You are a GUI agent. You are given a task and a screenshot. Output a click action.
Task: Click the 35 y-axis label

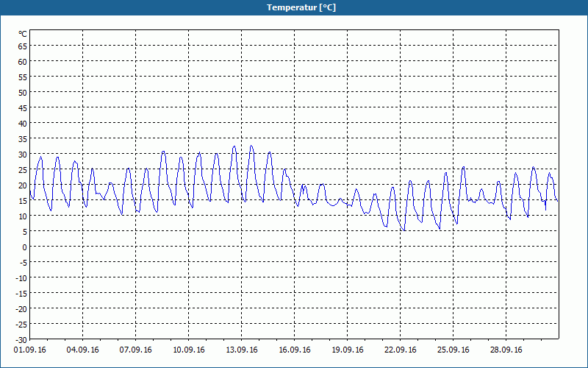23,139
